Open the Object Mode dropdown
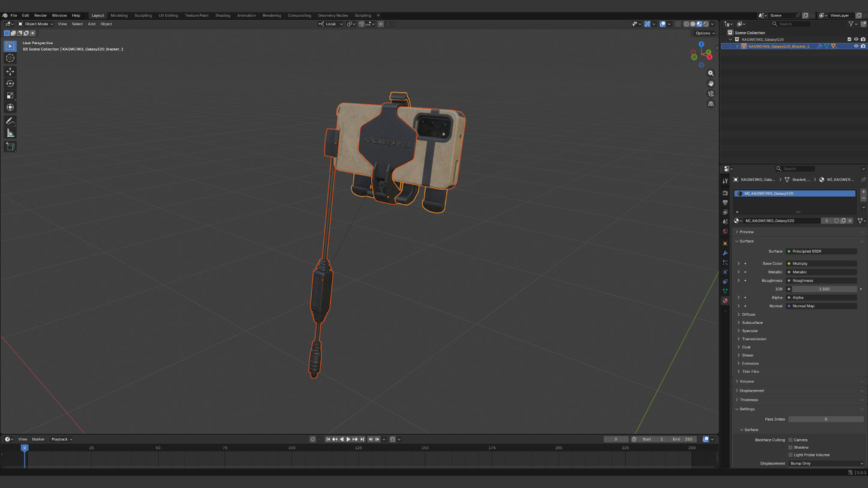The height and width of the screenshot is (488, 868). tap(35, 24)
